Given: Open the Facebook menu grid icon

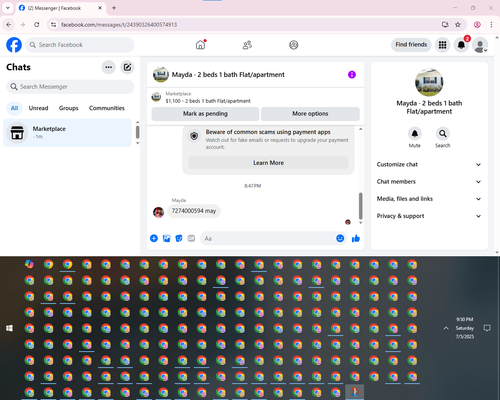Looking at the screenshot, I should (x=442, y=45).
